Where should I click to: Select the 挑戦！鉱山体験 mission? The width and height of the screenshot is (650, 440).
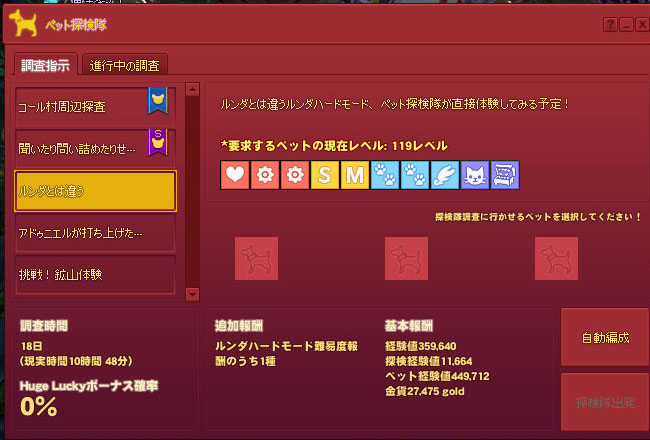point(95,275)
